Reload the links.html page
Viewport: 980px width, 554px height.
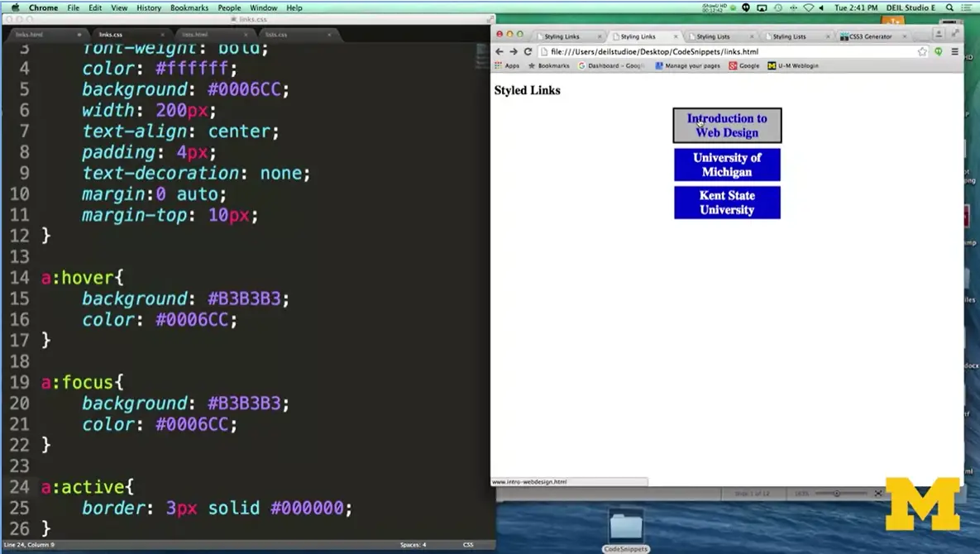coord(528,51)
